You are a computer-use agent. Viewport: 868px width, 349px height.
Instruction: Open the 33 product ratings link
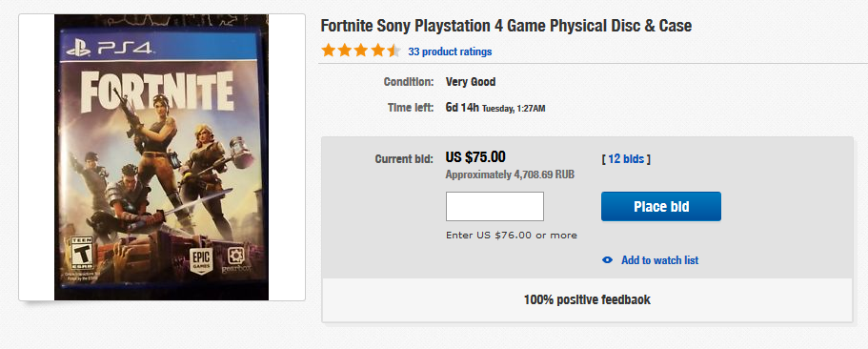click(450, 51)
